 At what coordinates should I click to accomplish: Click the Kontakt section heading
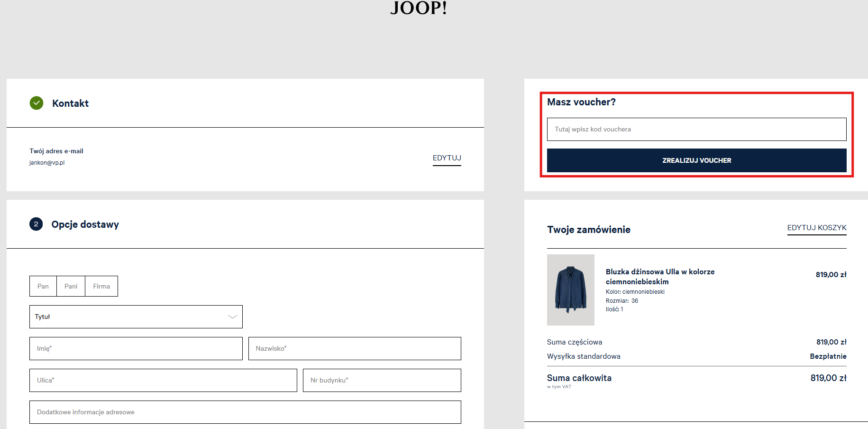click(x=70, y=103)
